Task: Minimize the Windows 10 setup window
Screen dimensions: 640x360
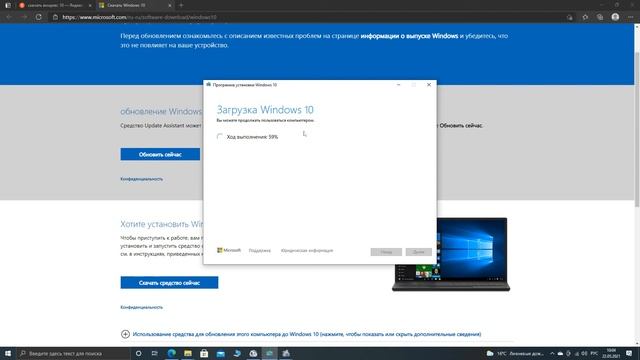Action: (398, 85)
